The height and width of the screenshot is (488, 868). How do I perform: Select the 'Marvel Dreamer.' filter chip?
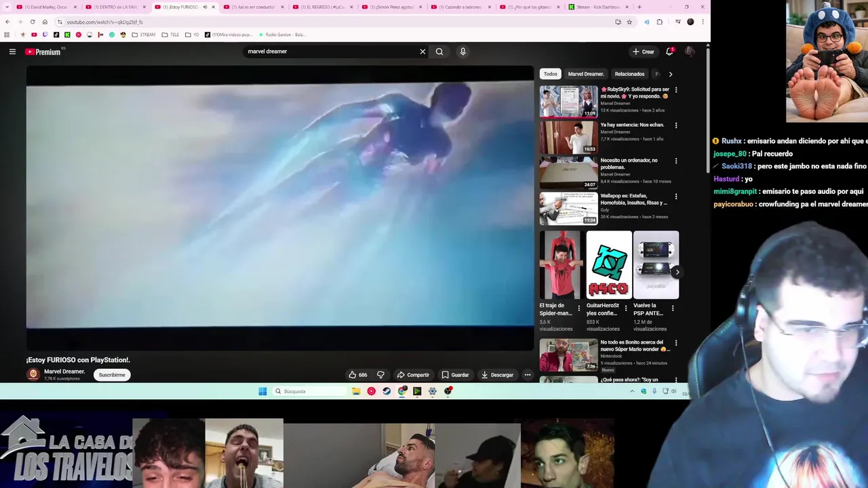click(586, 74)
